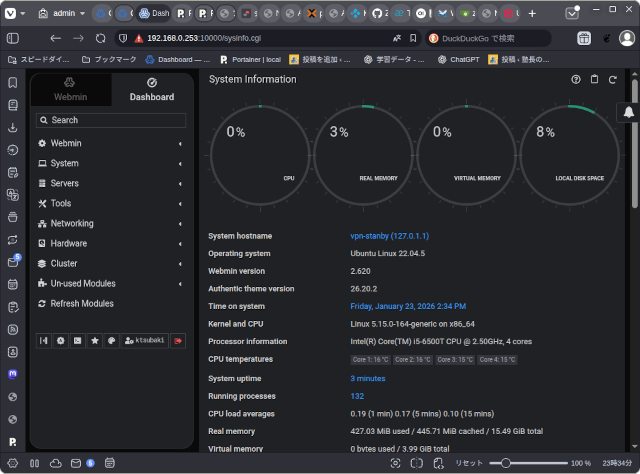Click the help icon in System Information header
The image size is (640, 474).
coord(576,79)
